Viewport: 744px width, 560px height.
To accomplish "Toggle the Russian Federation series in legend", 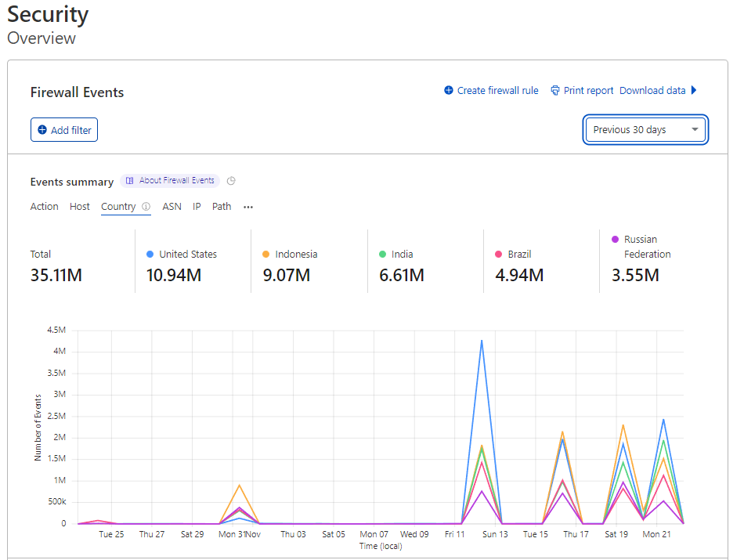I will (641, 247).
